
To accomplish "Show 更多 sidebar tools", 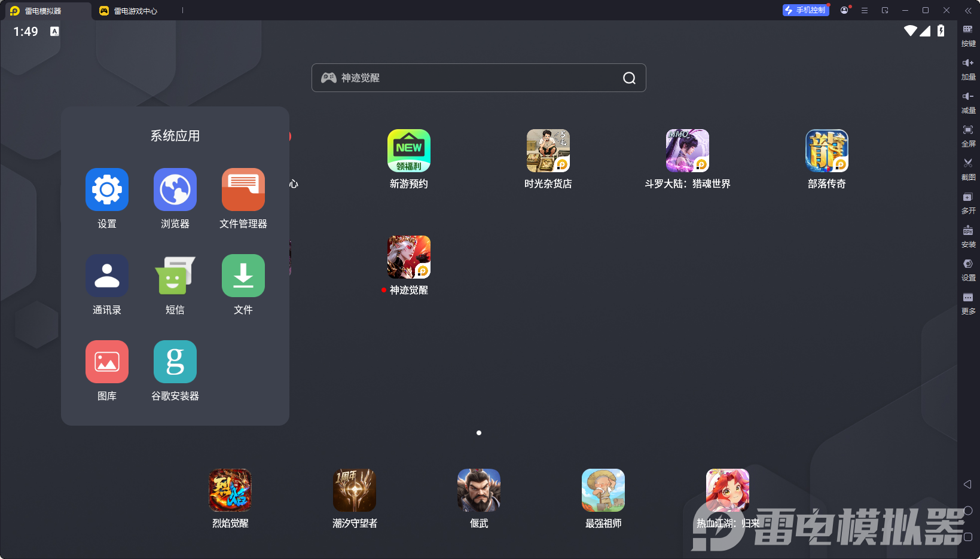I will 968,304.
